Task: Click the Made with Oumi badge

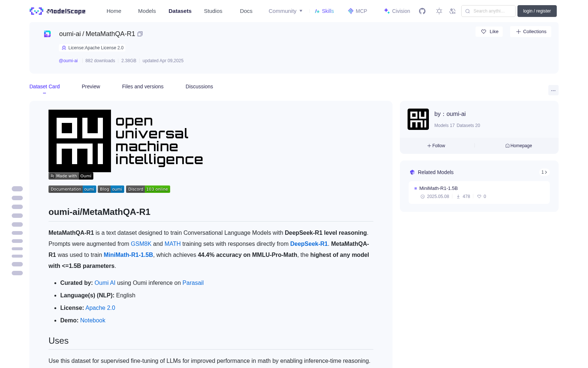Action: point(71,176)
